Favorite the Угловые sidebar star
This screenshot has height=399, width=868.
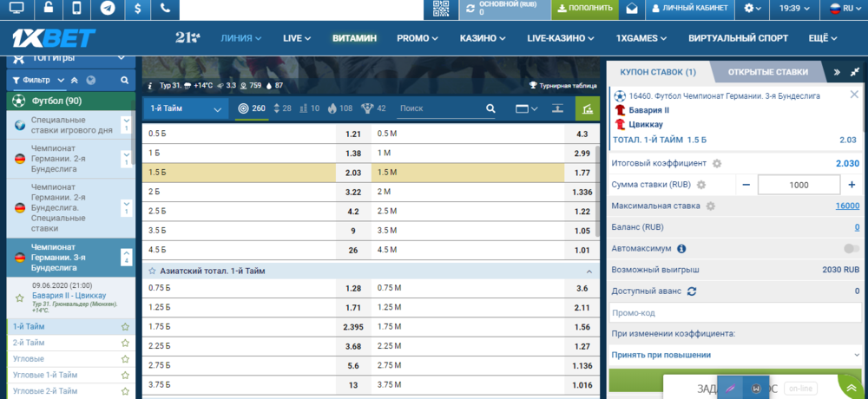(x=125, y=358)
